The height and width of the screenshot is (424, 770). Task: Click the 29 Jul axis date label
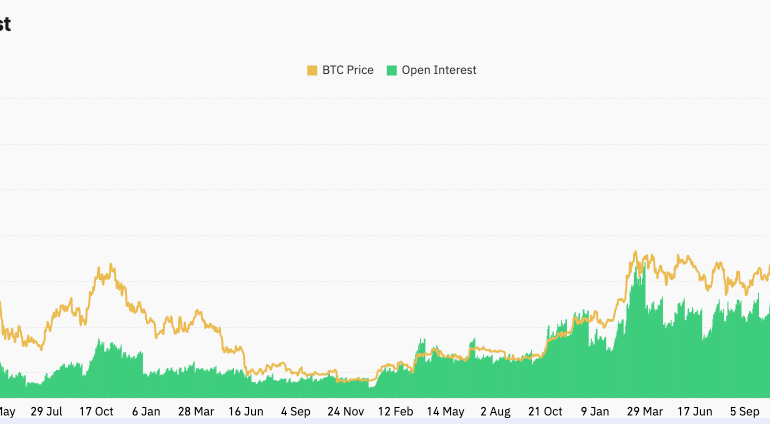tap(47, 411)
